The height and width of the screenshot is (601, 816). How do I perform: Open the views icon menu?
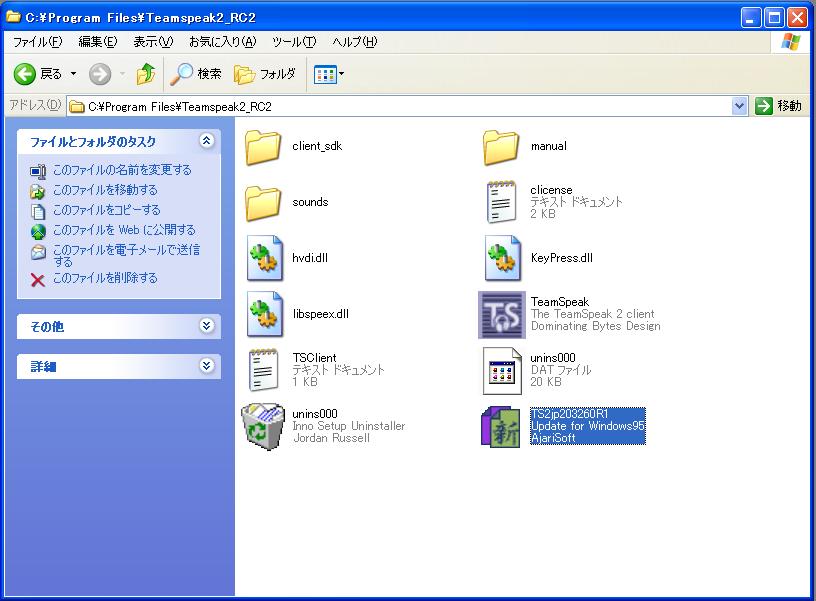click(x=328, y=74)
